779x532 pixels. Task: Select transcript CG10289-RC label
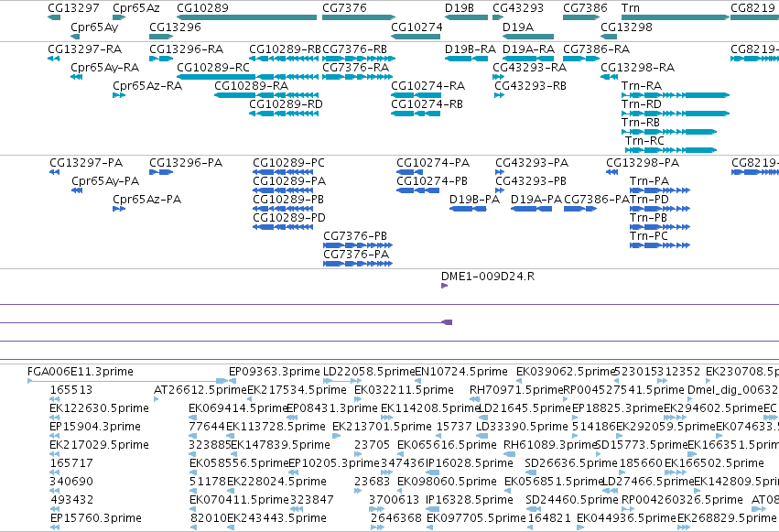[x=213, y=68]
